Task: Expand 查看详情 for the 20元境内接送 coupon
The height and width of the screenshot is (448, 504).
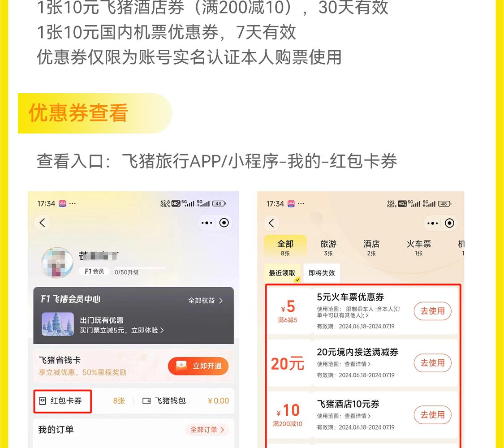Action: (x=358, y=364)
